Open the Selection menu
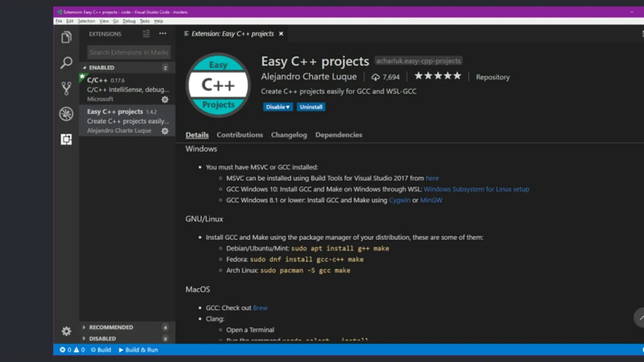 (87, 21)
